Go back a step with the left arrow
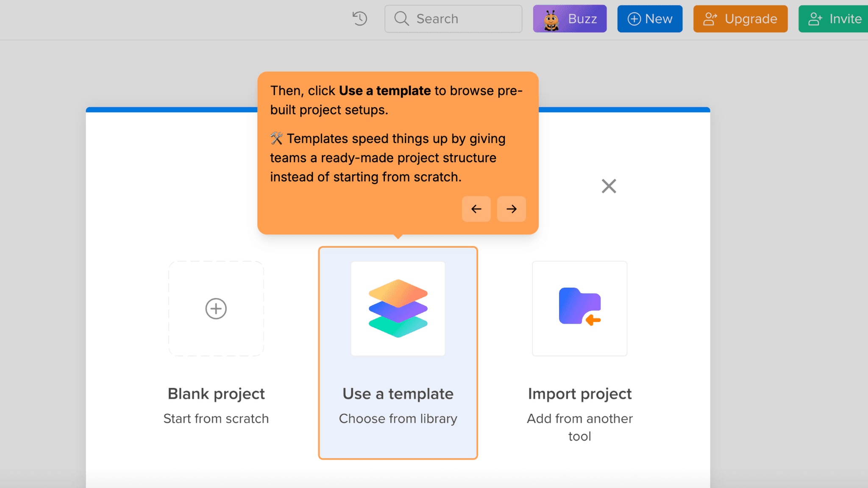868x488 pixels. click(x=476, y=209)
